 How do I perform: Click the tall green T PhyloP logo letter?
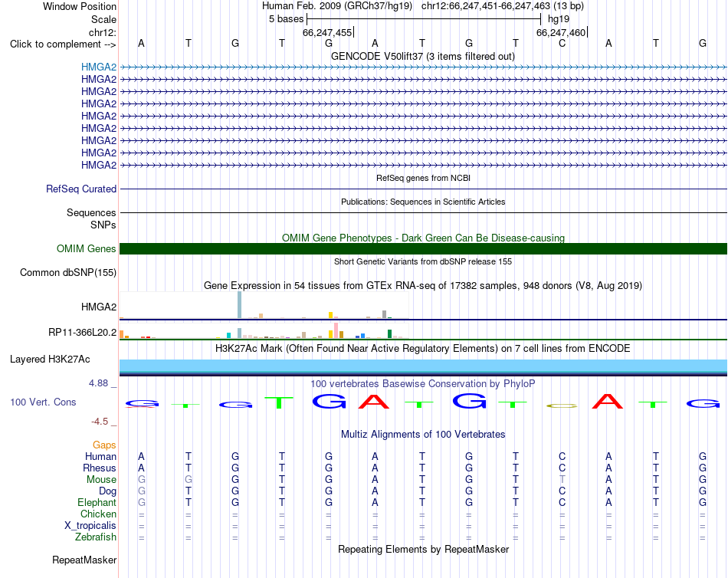pyautogui.click(x=279, y=402)
